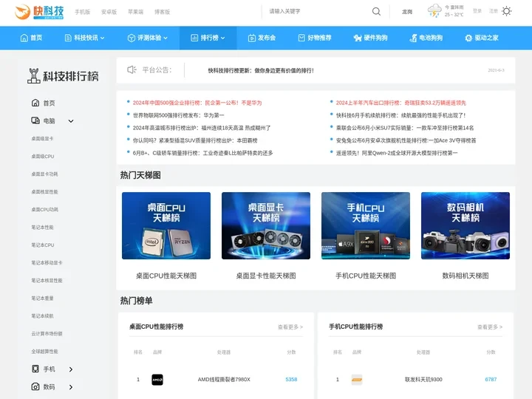The width and height of the screenshot is (532, 399).
Task: Click the weather cloud icon
Action: (434, 10)
